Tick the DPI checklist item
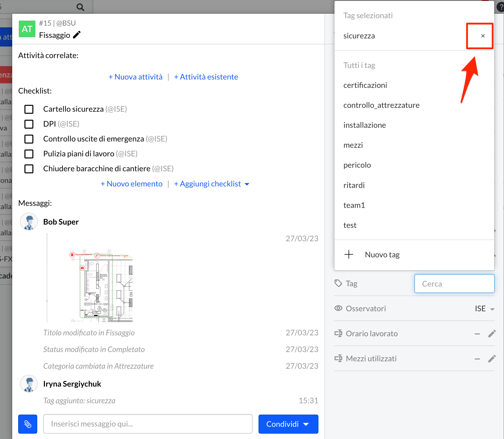 tap(29, 124)
